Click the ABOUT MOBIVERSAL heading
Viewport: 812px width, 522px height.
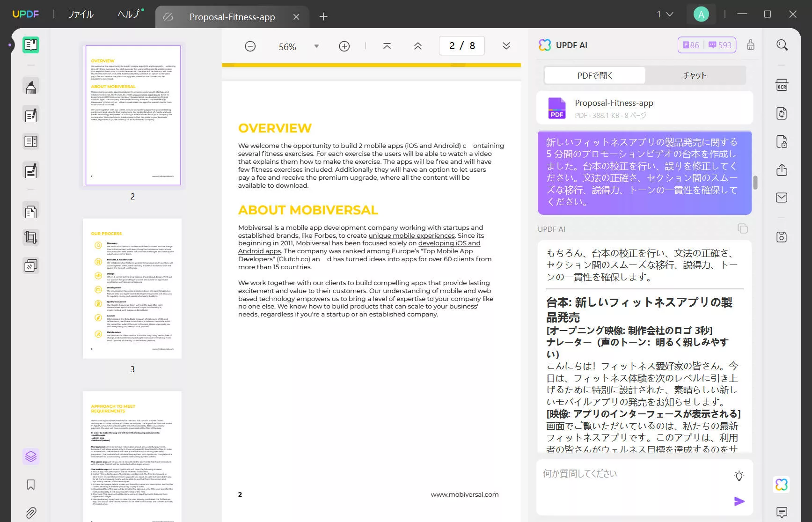tap(308, 210)
